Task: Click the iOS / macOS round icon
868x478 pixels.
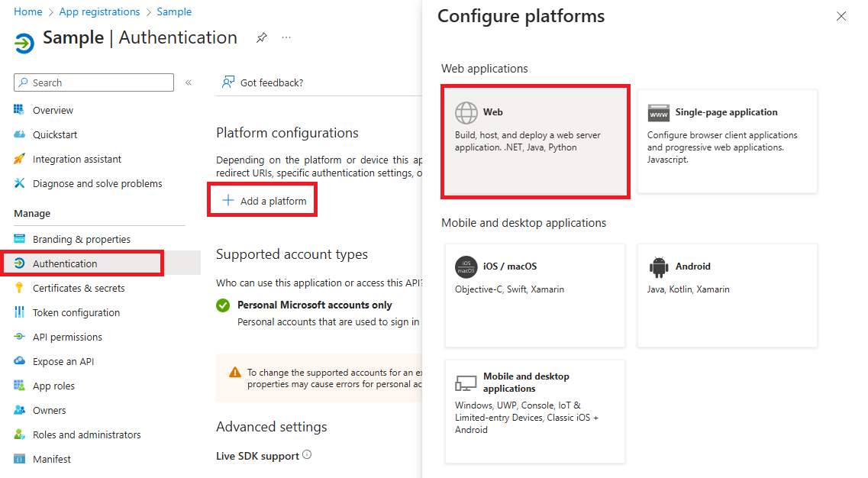Action: (x=466, y=266)
